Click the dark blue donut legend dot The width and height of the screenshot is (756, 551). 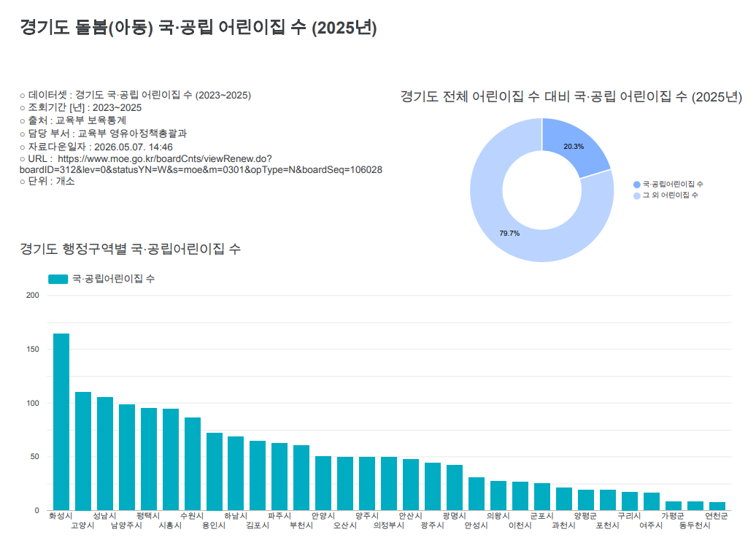636,184
